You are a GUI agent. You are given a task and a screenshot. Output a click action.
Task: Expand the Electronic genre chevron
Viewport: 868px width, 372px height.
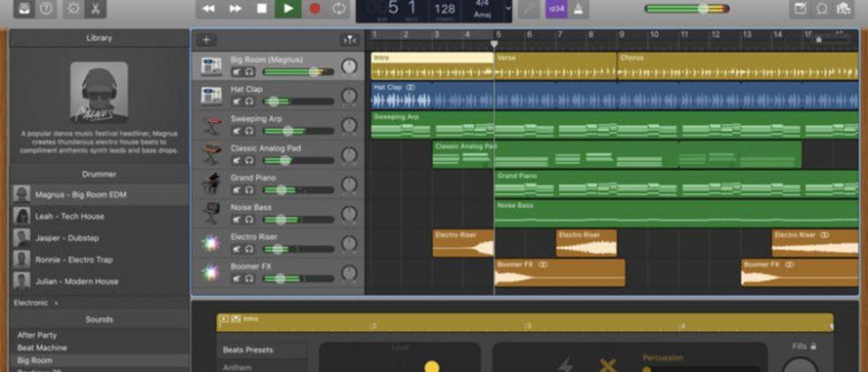tap(56, 303)
